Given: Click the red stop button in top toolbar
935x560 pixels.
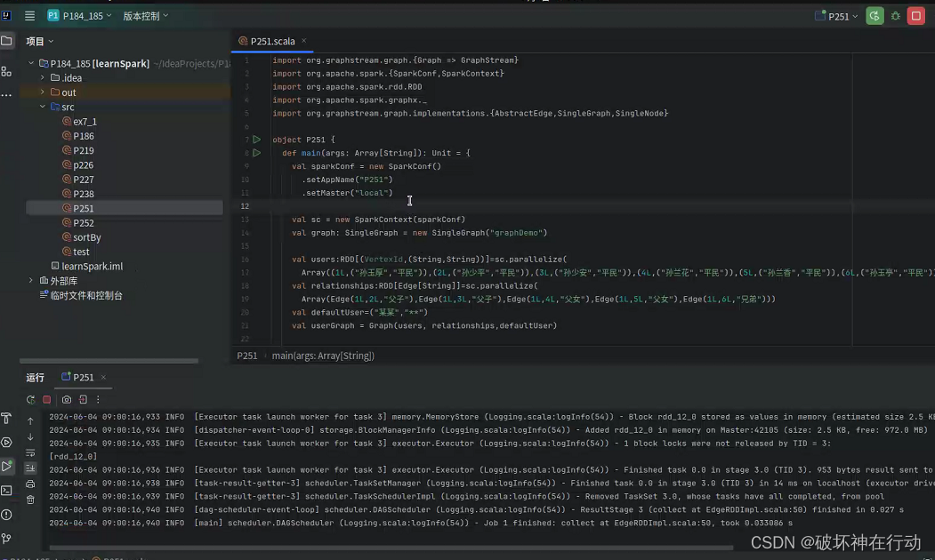Looking at the screenshot, I should pos(916,16).
